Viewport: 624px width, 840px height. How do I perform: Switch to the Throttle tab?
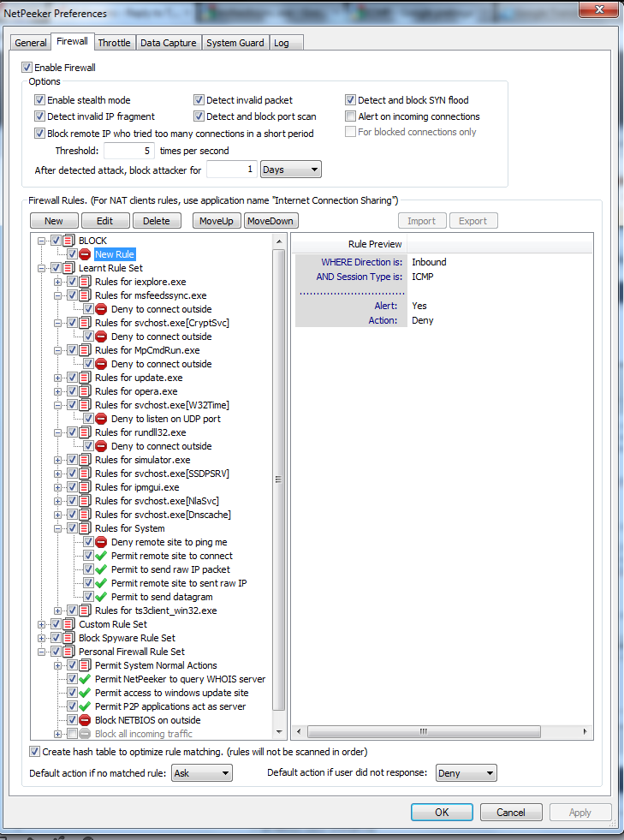[x=114, y=43]
